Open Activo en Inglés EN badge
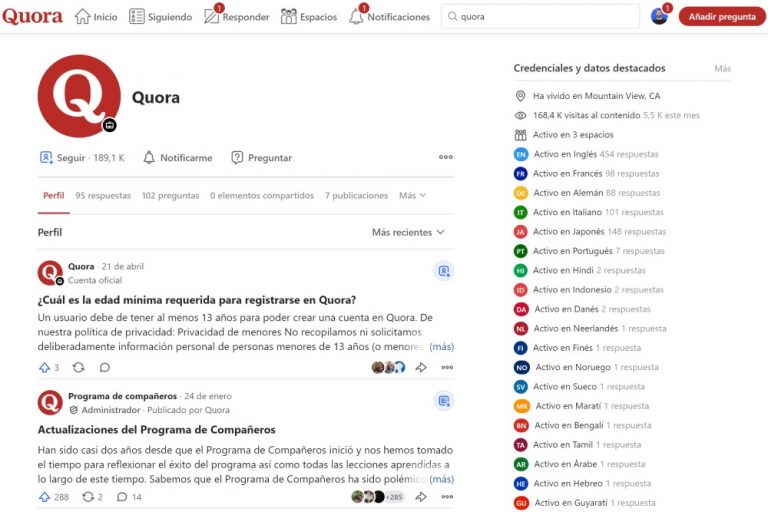This screenshot has height=512, width=768. 521,154
